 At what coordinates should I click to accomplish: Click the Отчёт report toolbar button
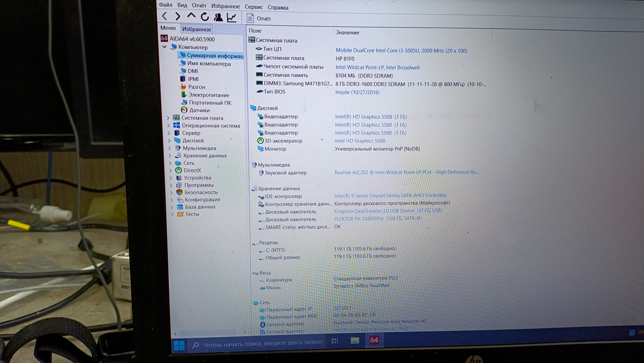[259, 19]
